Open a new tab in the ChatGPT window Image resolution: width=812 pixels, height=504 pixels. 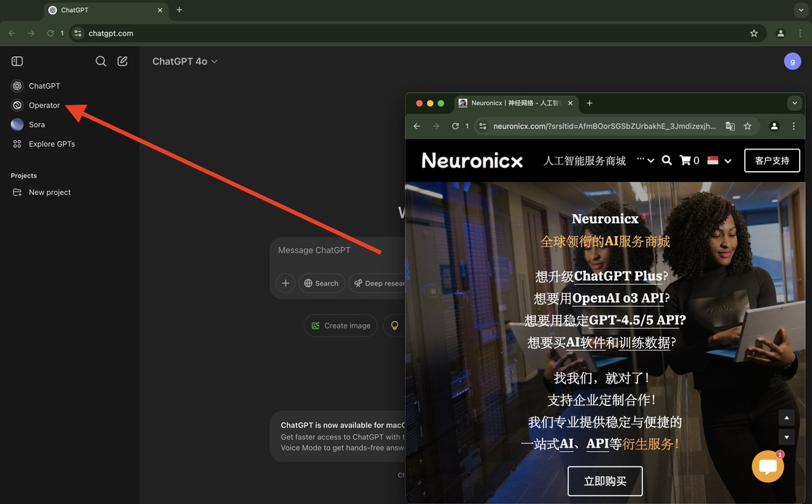(179, 10)
